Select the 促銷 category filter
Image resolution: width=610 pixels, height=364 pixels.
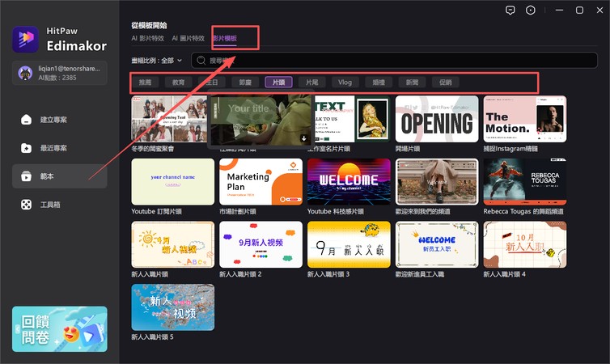click(446, 82)
